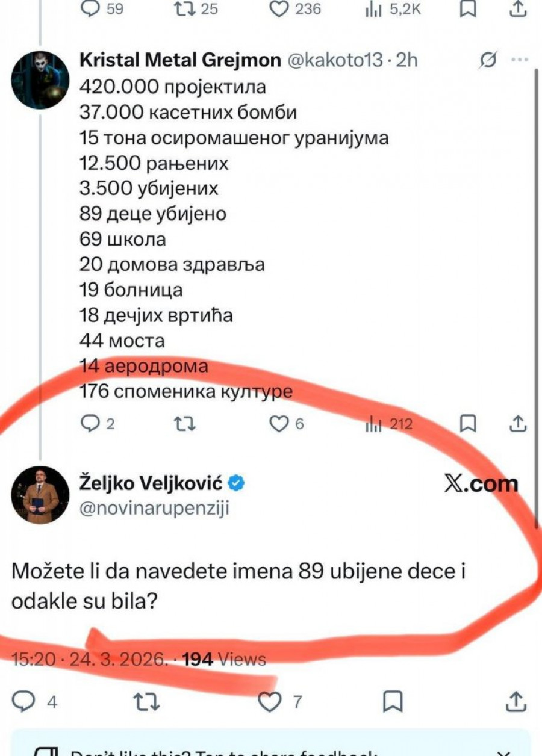This screenshot has height=756, width=542.
Task: Open replies on Kristal Metal Grejmon's tweet
Action: 90,424
